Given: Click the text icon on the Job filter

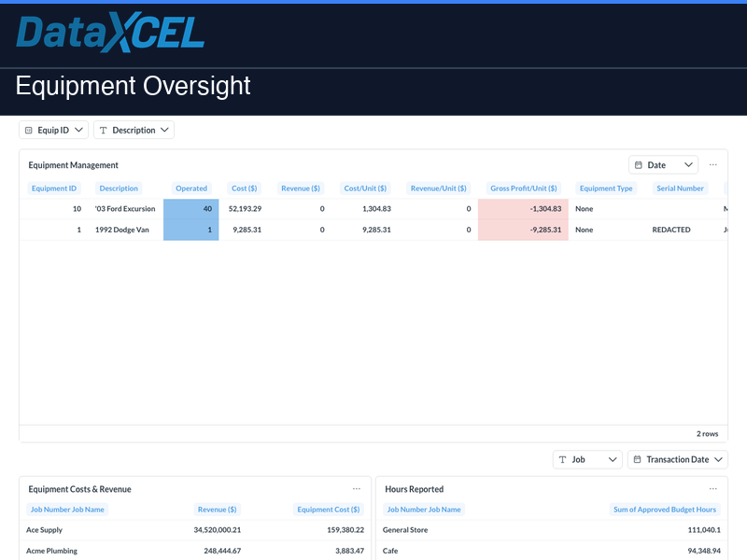Looking at the screenshot, I should coord(563,459).
